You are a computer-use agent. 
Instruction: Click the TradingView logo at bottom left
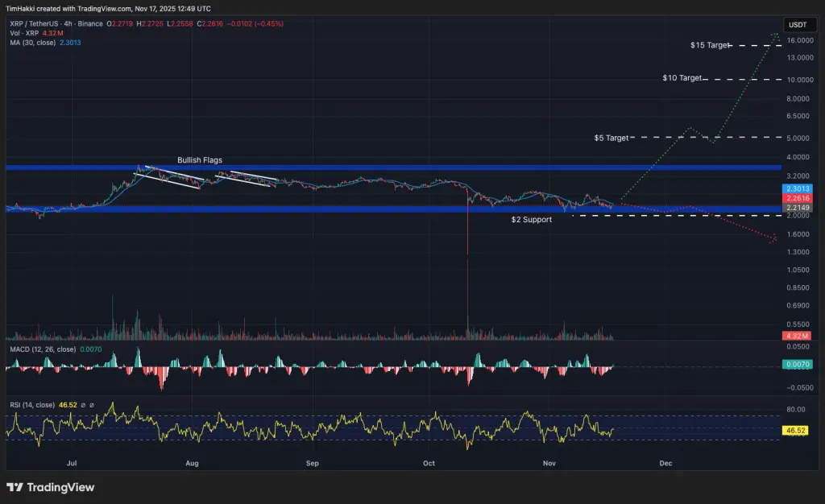point(51,487)
